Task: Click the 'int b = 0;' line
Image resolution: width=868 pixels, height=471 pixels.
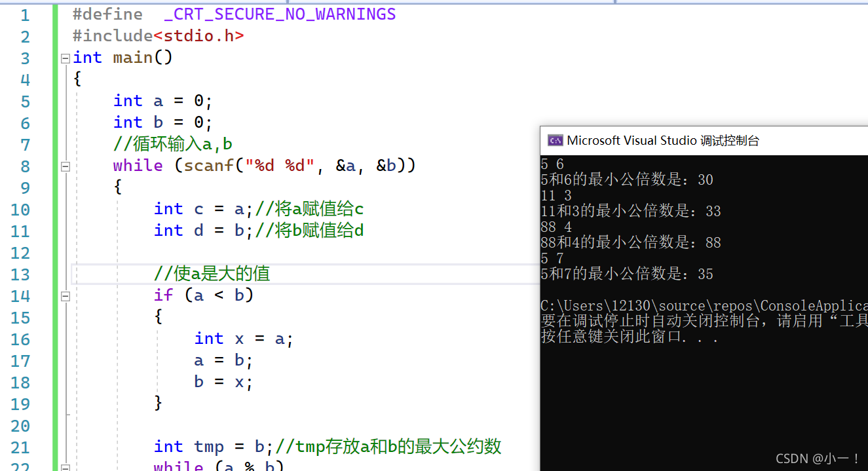Action: tap(163, 122)
